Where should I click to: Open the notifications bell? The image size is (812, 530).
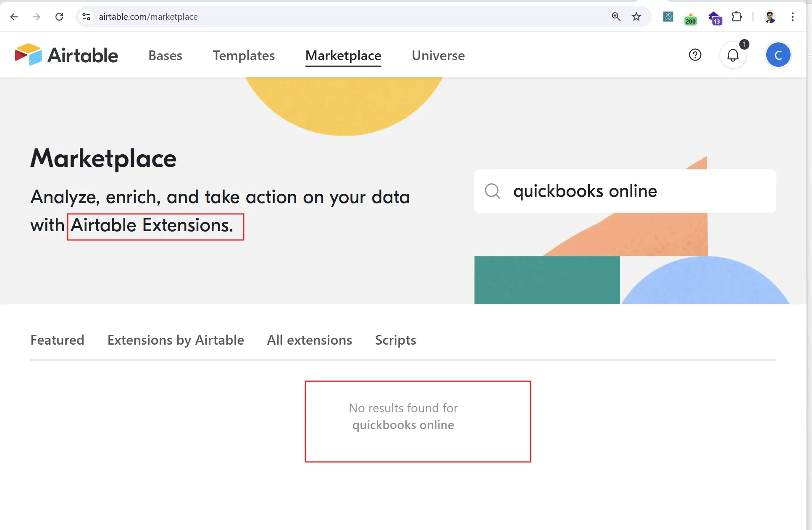coord(733,55)
